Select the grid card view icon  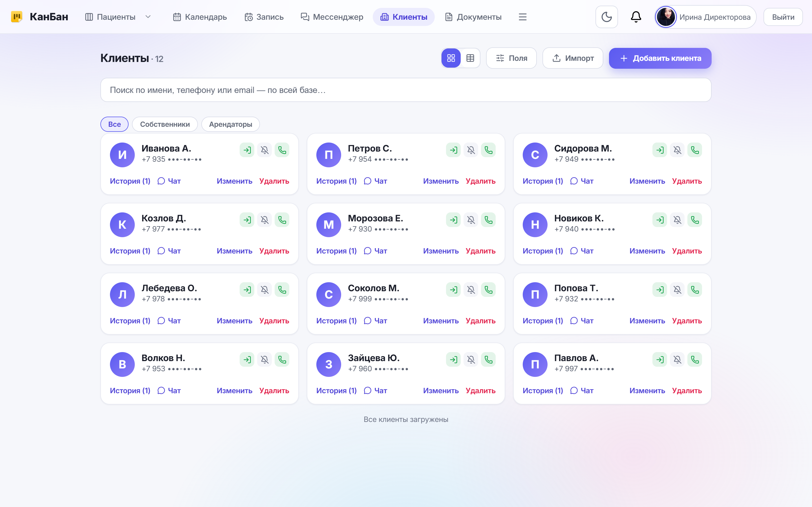pyautogui.click(x=451, y=58)
